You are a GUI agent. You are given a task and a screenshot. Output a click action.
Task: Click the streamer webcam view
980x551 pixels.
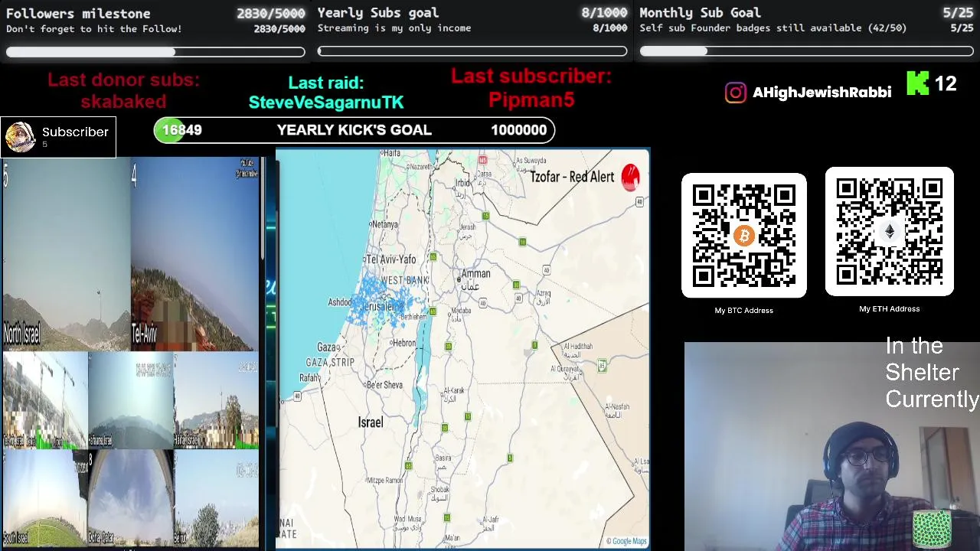832,446
